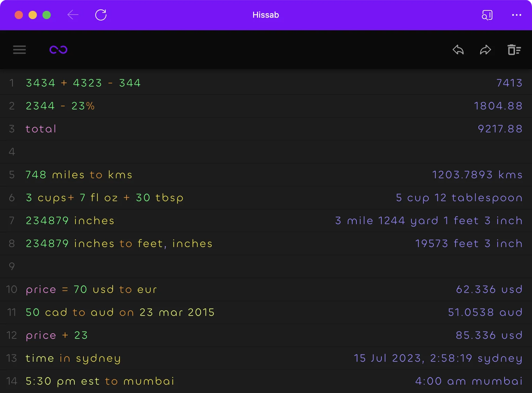Click the '748 miles to kms' line

79,175
